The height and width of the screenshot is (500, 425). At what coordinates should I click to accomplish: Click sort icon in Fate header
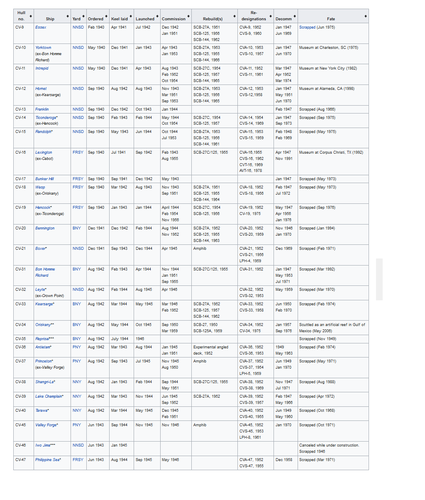click(366, 16)
